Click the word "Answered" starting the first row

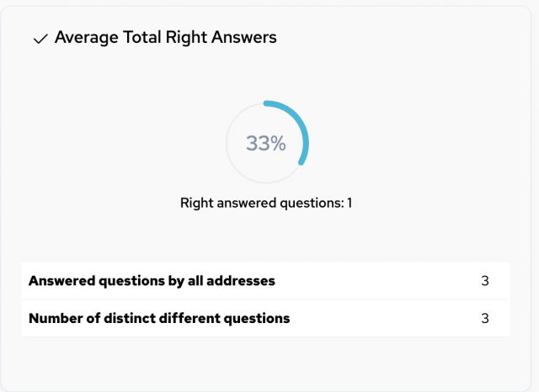point(61,281)
